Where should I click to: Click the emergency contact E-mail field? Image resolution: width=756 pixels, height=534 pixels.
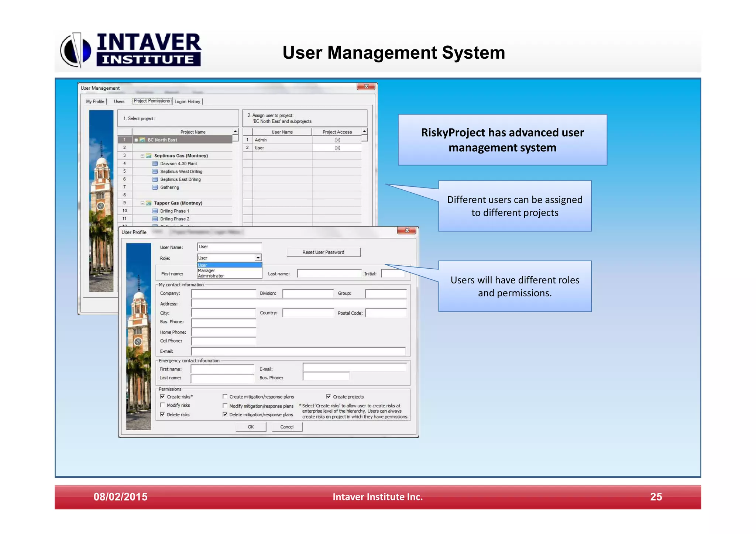[x=355, y=367]
